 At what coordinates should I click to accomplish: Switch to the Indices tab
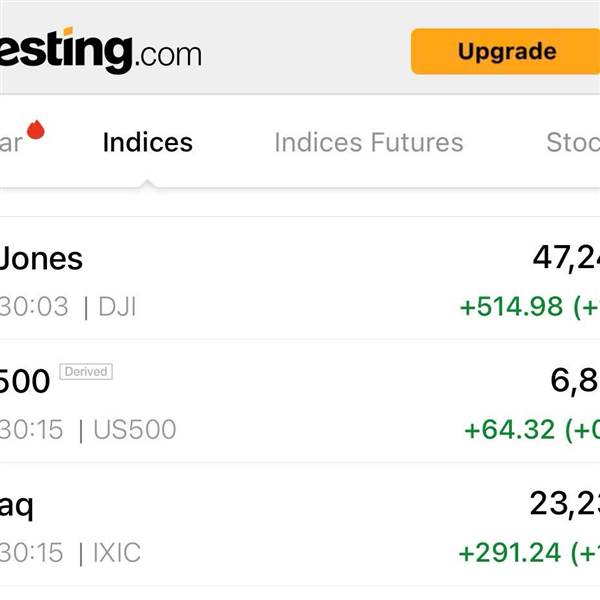coord(147,142)
